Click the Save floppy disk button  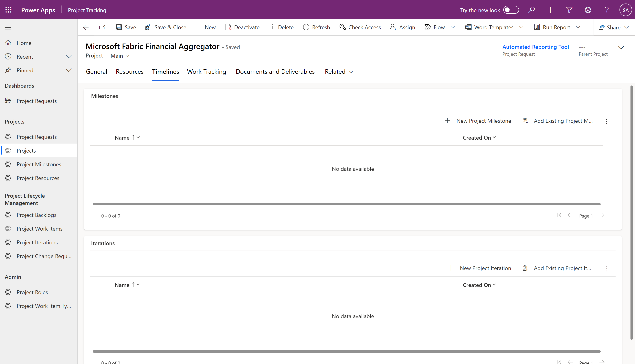pyautogui.click(x=126, y=27)
